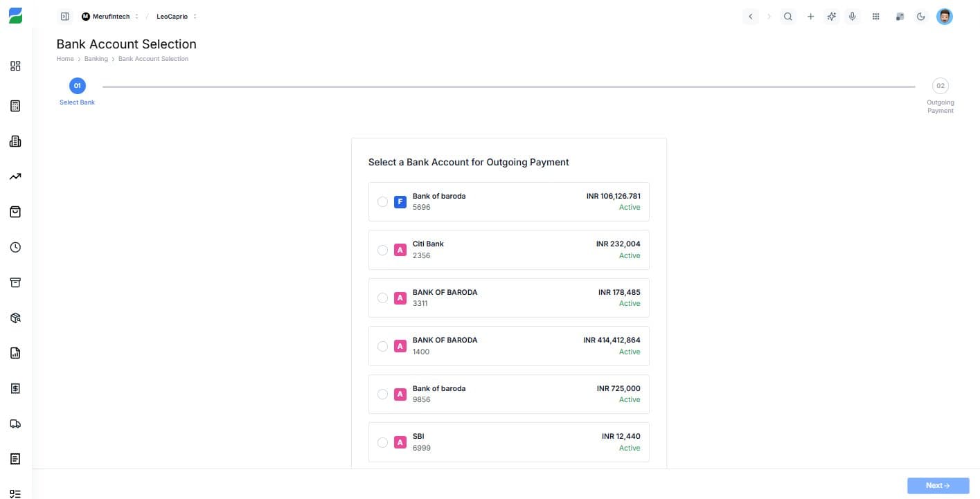Open the profile avatar in top bar

[944, 16]
